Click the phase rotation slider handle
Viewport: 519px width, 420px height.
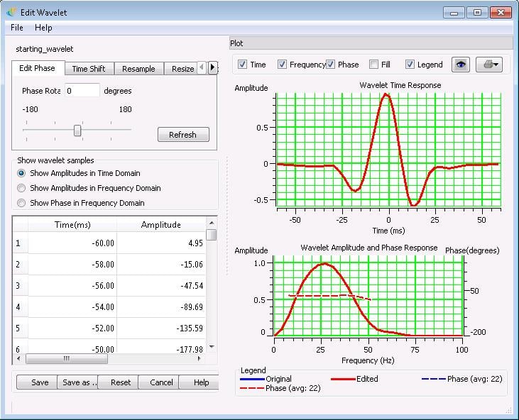pyautogui.click(x=77, y=131)
